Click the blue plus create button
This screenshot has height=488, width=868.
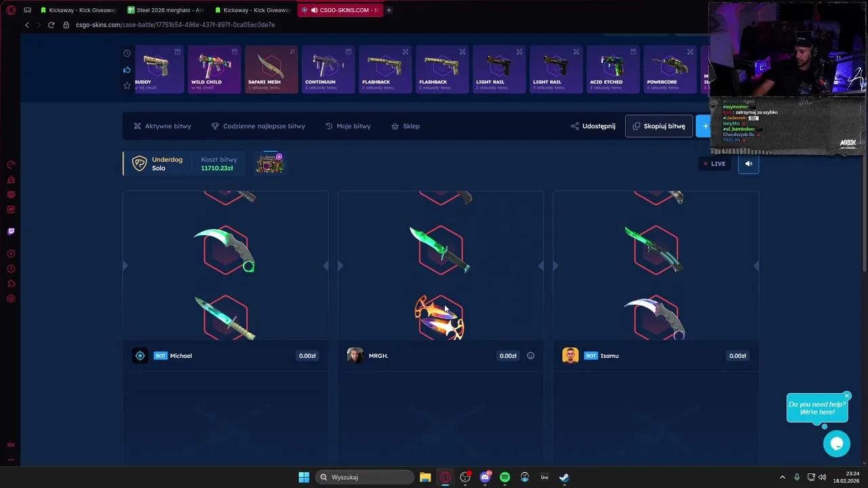point(703,126)
